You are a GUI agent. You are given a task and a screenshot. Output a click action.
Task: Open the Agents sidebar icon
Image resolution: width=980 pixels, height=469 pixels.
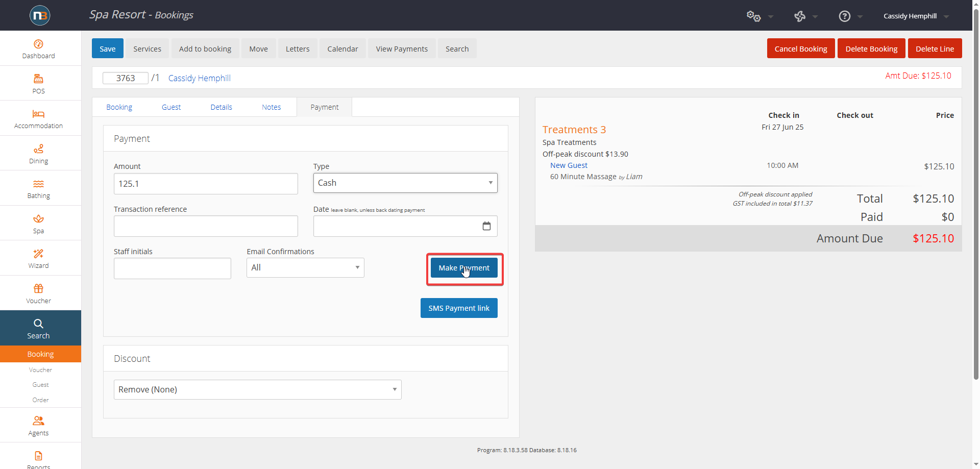coord(38,421)
